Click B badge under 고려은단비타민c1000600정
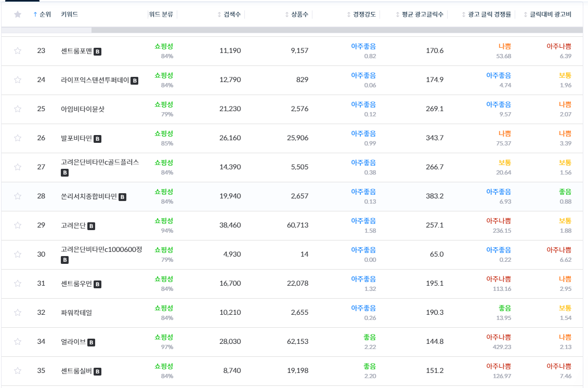This screenshot has height=388, width=588. [65, 260]
